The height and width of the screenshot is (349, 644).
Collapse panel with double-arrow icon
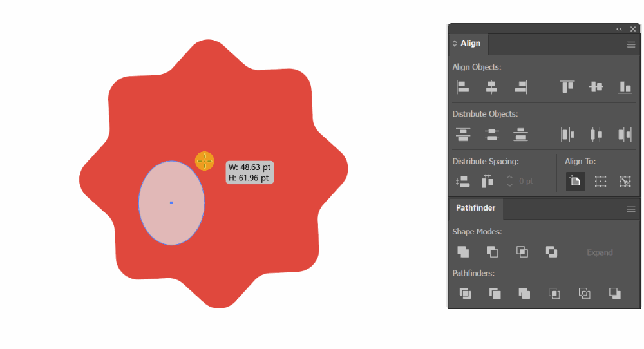(619, 29)
